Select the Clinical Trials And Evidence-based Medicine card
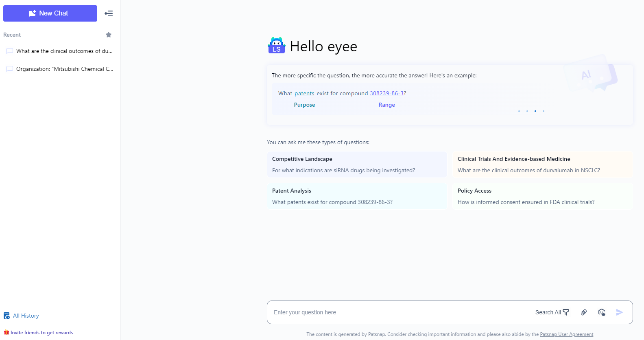This screenshot has height=340, width=644. coord(542,165)
